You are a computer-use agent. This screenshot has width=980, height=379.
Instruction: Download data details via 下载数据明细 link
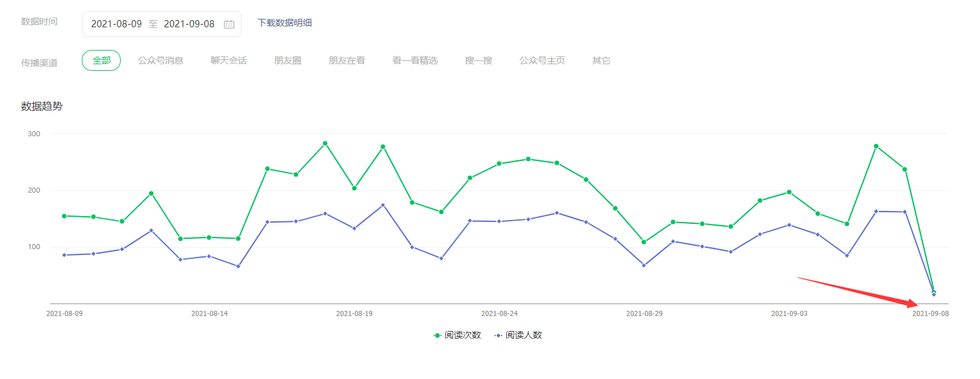[285, 23]
